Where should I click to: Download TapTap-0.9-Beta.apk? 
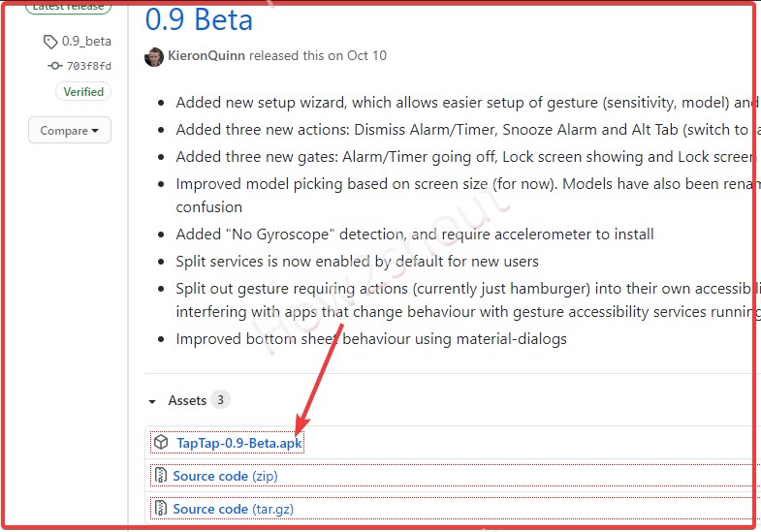tap(239, 443)
